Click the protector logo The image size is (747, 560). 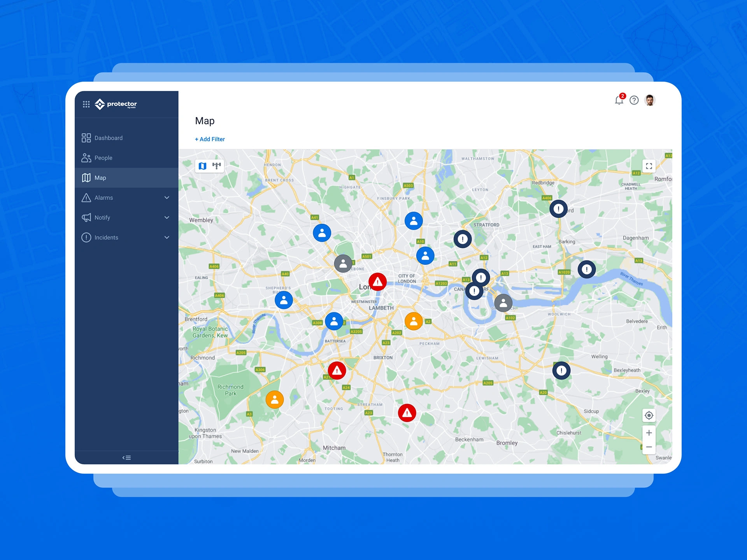(116, 104)
